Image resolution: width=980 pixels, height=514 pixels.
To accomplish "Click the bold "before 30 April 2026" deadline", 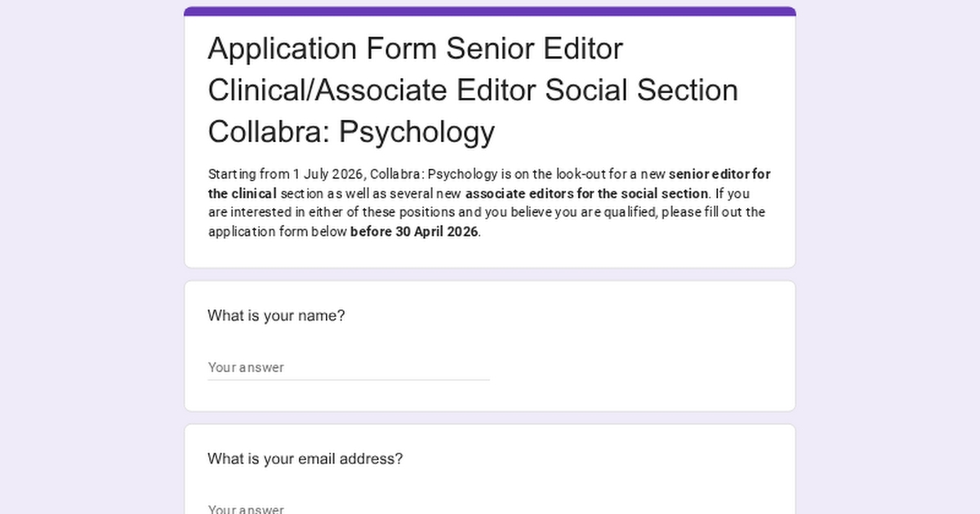I will tap(414, 232).
